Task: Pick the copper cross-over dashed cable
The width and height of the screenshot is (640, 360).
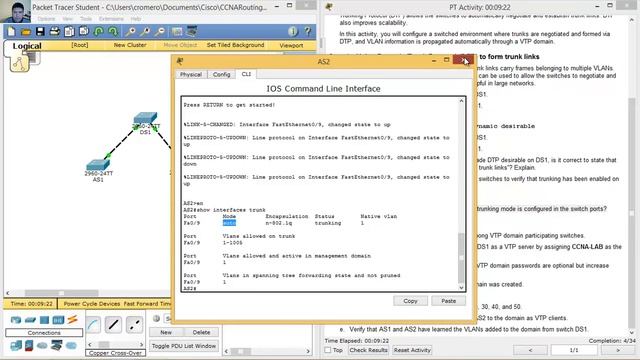Action: pos(134,325)
